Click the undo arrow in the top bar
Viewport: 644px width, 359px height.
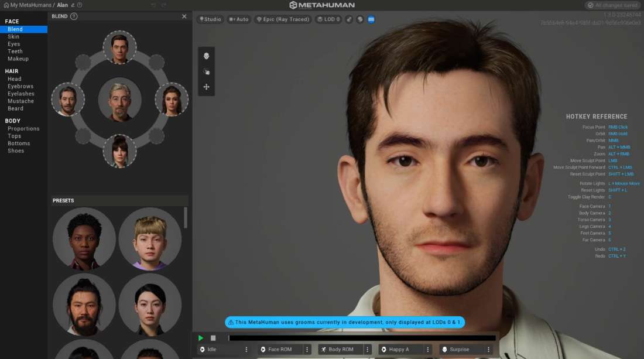click(153, 5)
